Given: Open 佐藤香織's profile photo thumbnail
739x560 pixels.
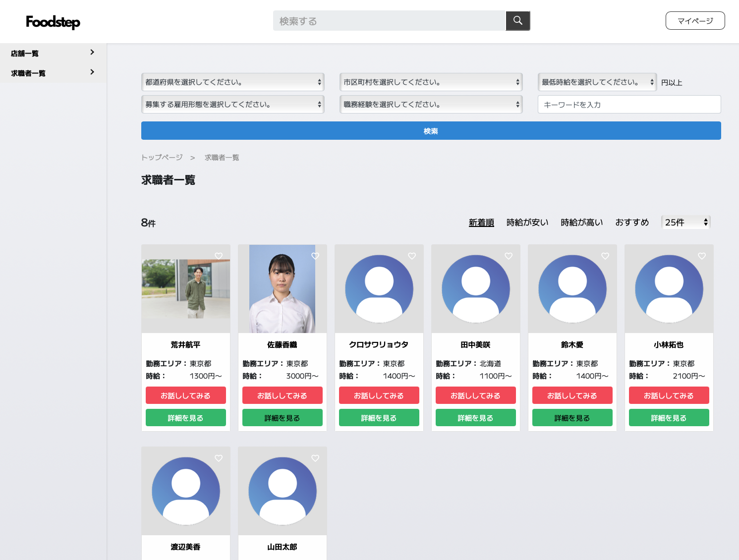Looking at the screenshot, I should [x=282, y=289].
